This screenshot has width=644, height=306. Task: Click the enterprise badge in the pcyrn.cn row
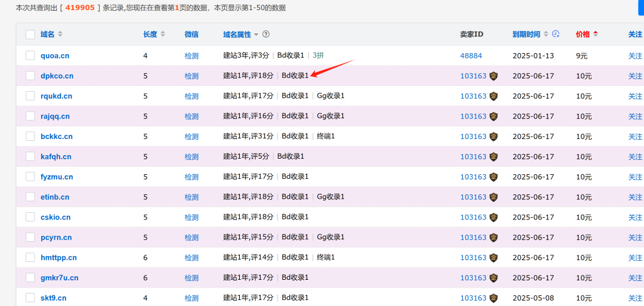[494, 237]
